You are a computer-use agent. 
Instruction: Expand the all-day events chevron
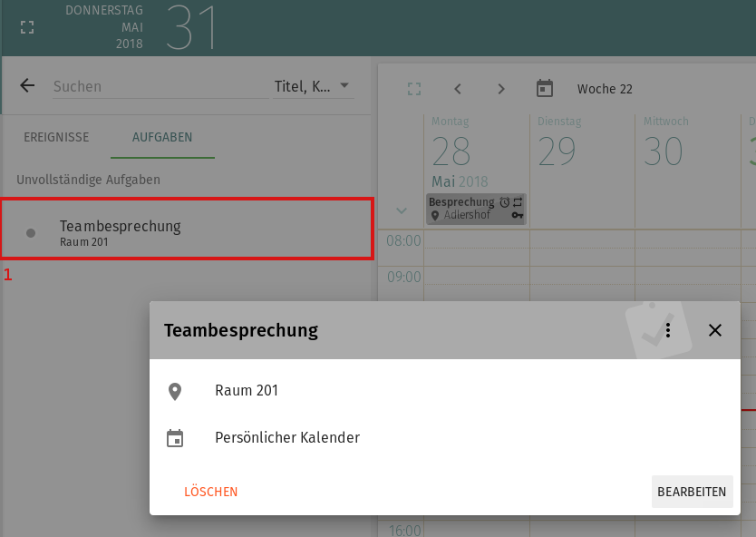click(402, 210)
